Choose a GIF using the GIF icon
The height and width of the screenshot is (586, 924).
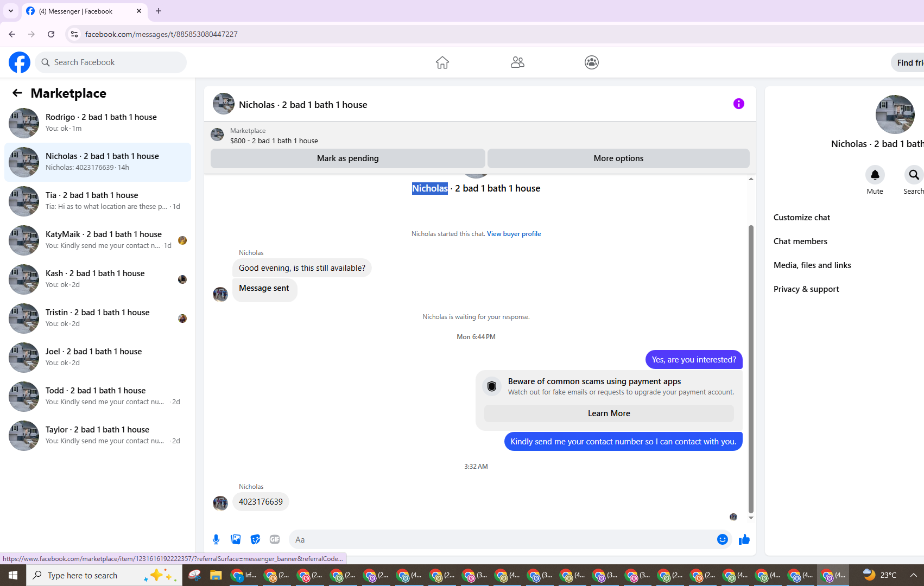tap(275, 539)
